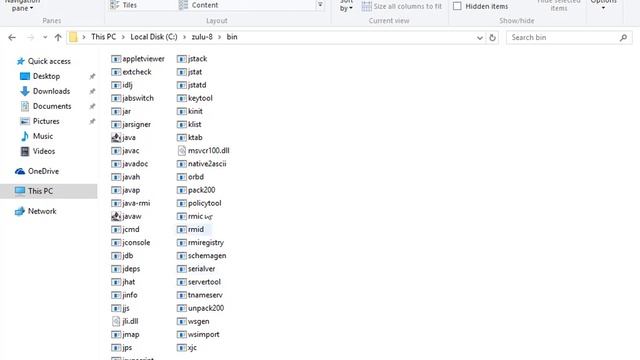Select the msvcr100.dll file icon
The image size is (640, 360).
(x=182, y=151)
